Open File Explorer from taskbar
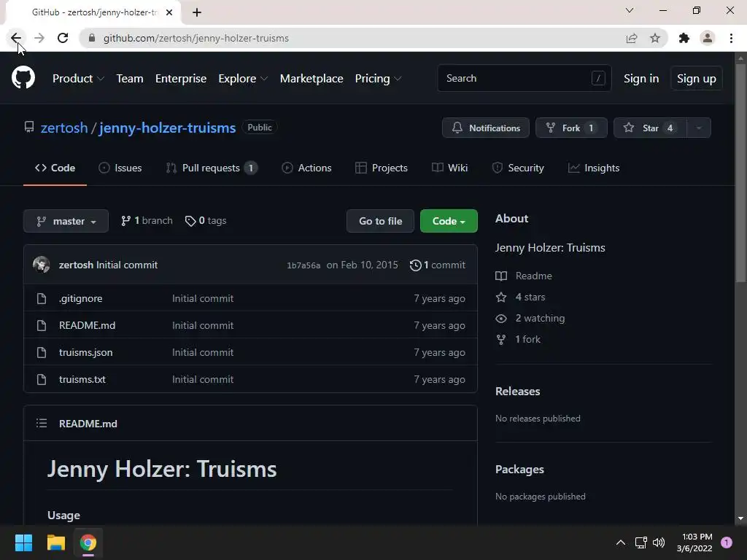747x560 pixels. click(x=55, y=542)
